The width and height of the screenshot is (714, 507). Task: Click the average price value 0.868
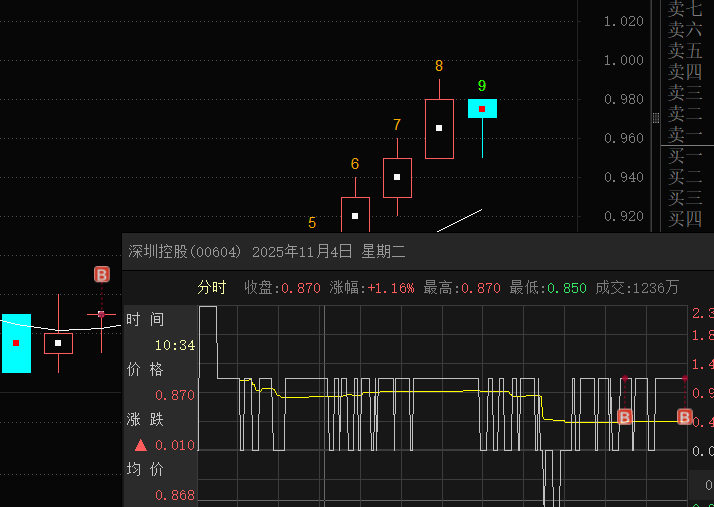[x=175, y=495]
